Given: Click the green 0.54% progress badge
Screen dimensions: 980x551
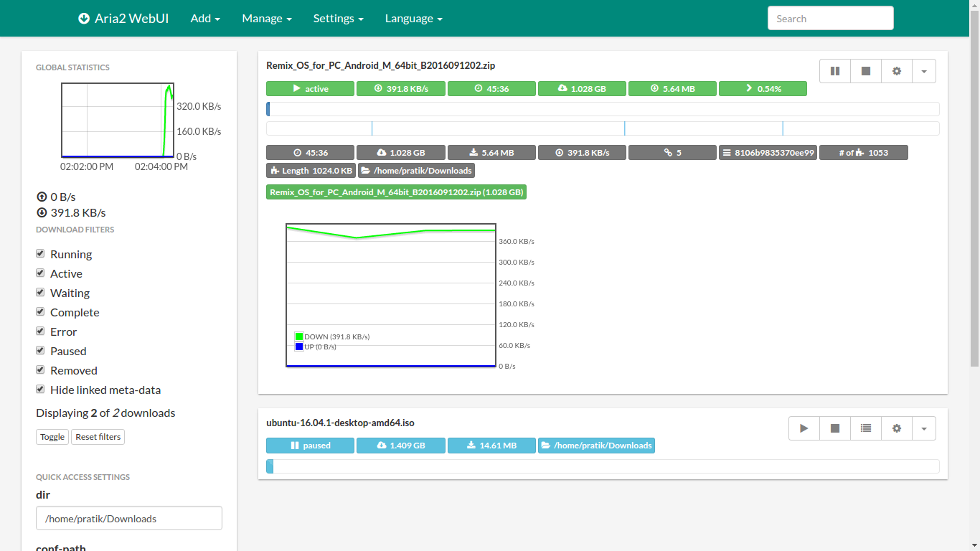Looking at the screenshot, I should click(763, 89).
